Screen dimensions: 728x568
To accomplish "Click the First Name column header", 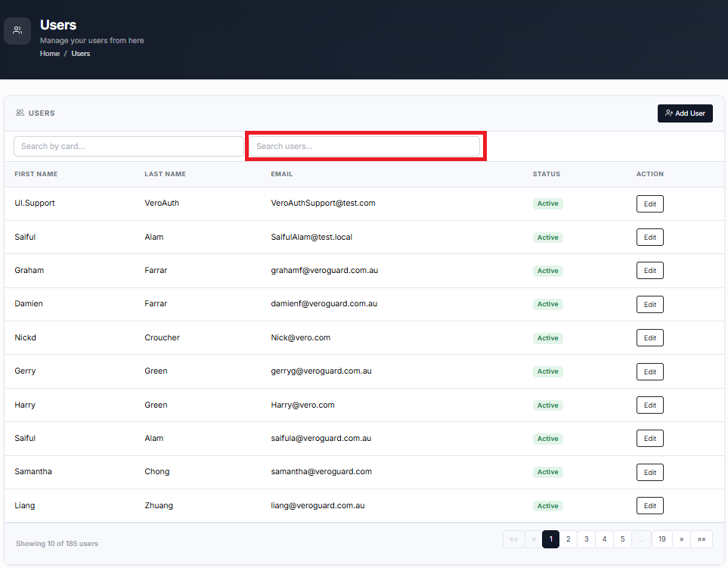I will (36, 174).
